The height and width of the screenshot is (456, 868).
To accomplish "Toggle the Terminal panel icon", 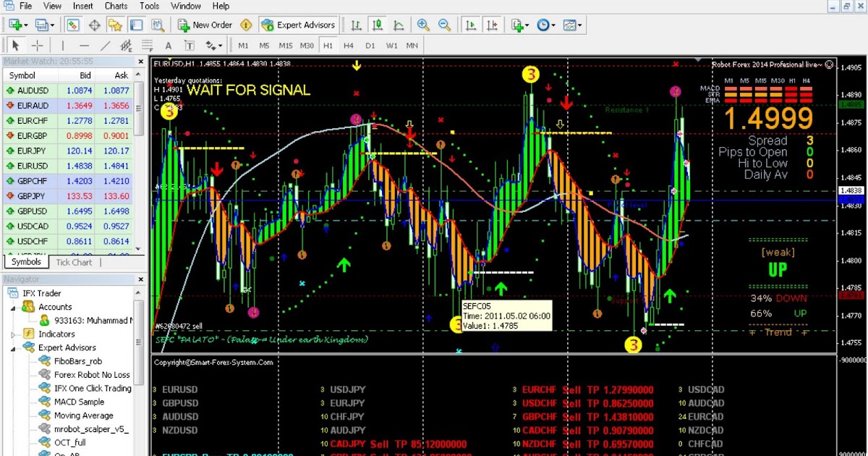I will (x=136, y=25).
